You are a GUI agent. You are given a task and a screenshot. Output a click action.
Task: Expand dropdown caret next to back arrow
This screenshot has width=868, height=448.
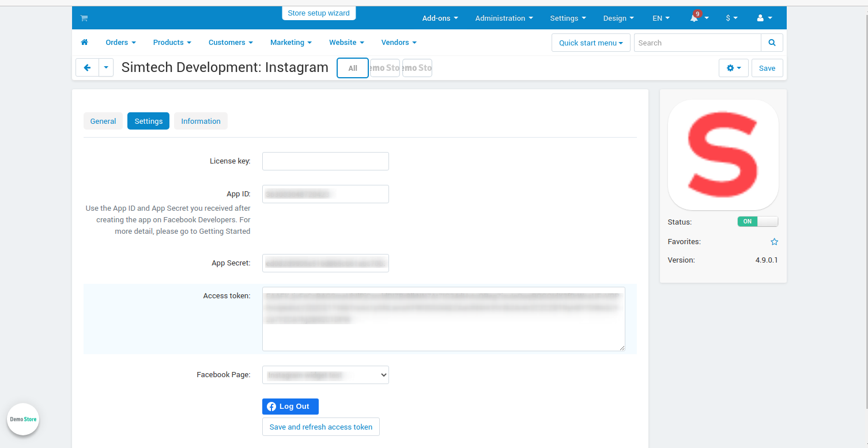106,68
